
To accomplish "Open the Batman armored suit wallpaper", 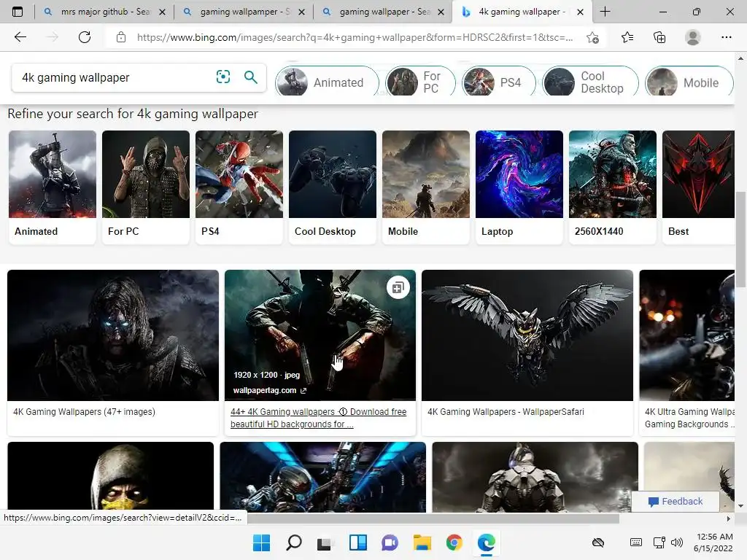I will pyautogui.click(x=535, y=477).
